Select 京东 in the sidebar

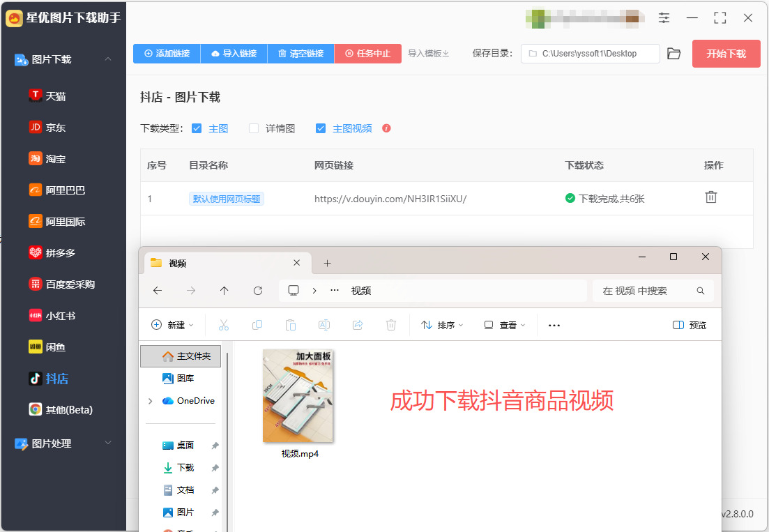pos(47,128)
